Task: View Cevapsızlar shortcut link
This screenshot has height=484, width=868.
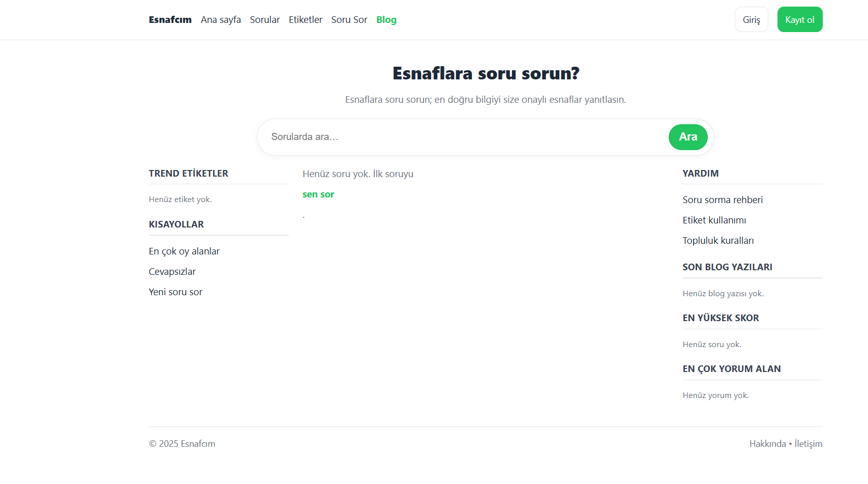Action: (x=172, y=272)
